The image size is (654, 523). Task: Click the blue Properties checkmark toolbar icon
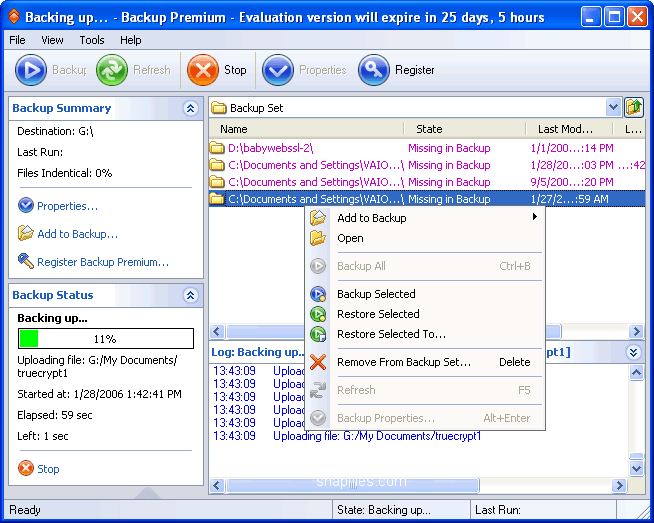[278, 70]
